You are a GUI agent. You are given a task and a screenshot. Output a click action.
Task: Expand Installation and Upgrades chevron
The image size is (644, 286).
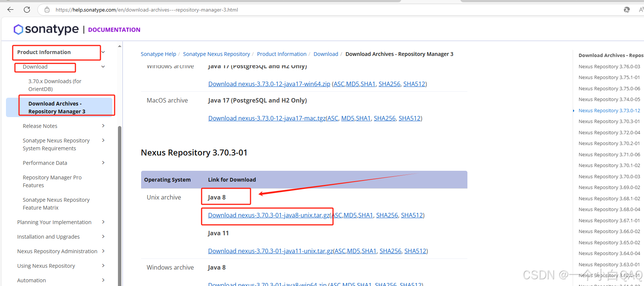pos(103,236)
